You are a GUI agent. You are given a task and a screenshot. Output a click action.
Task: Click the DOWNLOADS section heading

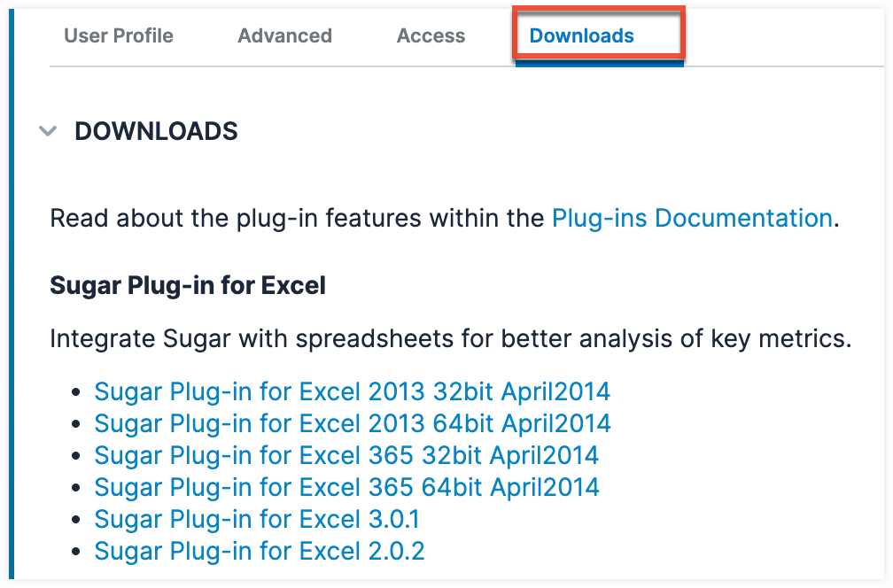pos(157,130)
